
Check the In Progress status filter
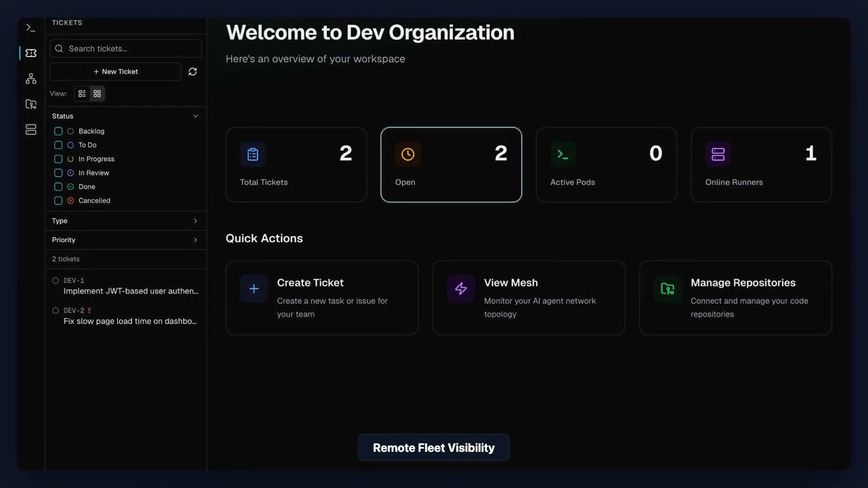pos(58,159)
